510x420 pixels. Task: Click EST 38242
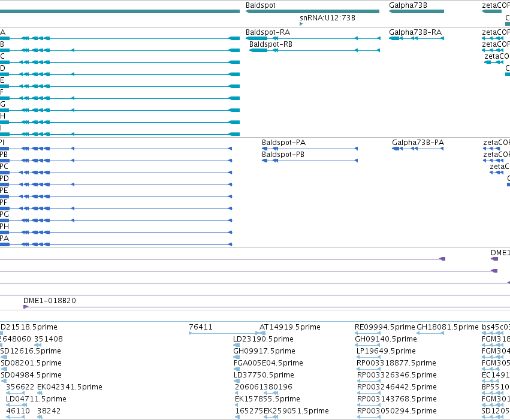[49, 411]
